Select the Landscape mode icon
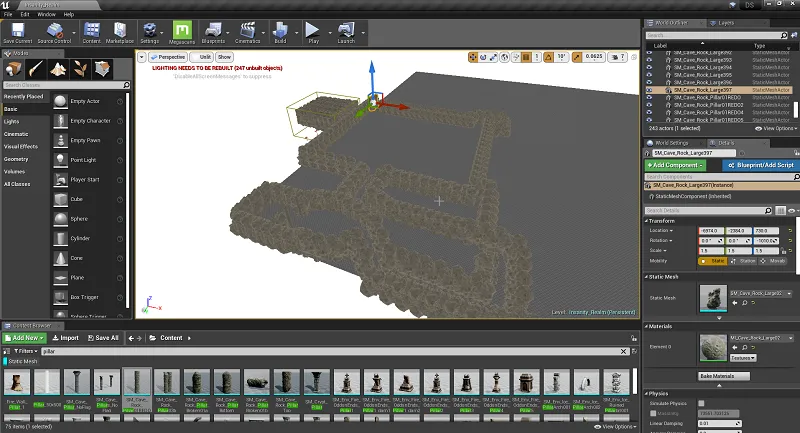 pos(58,69)
